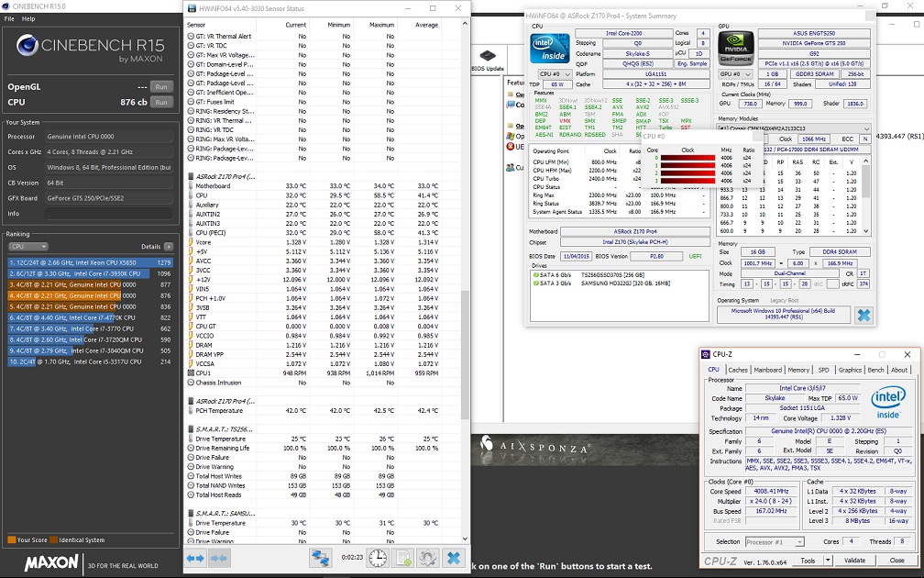This screenshot has height=578, width=924.
Task: Click the HWiNFO64 sensor window title icon
Action: tap(192, 8)
